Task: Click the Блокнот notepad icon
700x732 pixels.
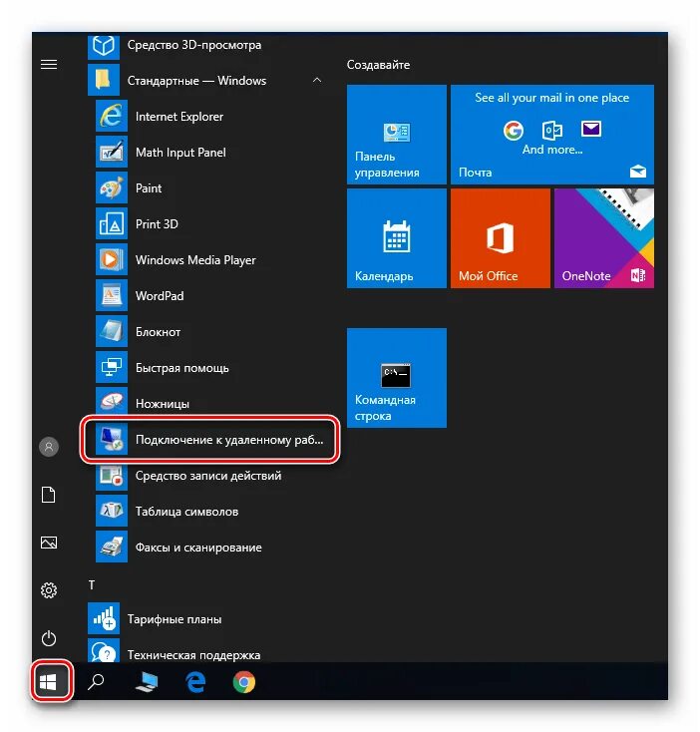Action: (112, 332)
